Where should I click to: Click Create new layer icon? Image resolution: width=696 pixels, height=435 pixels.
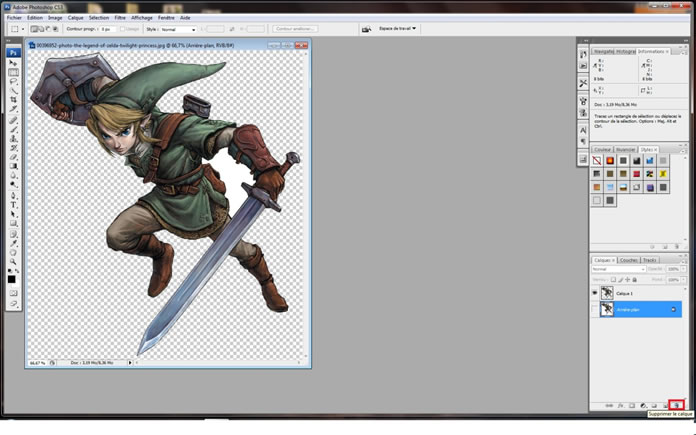665,406
